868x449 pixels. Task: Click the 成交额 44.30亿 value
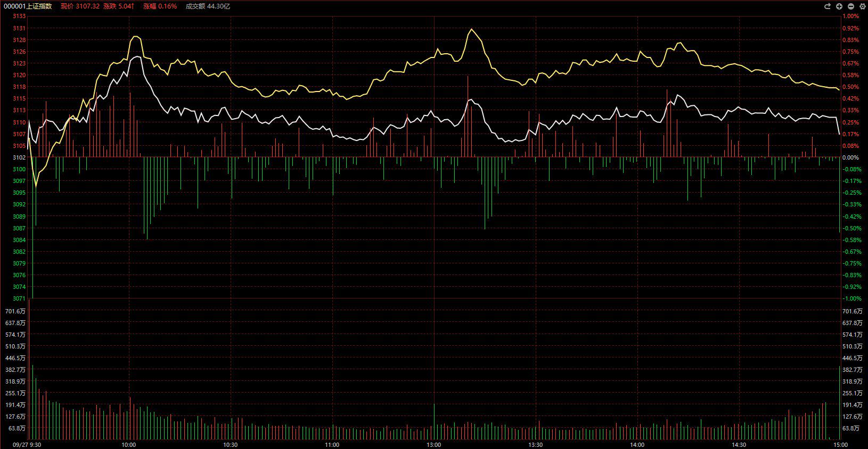(208, 6)
